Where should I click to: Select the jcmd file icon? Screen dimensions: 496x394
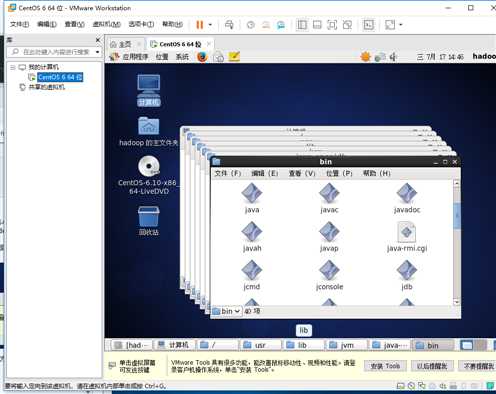click(x=252, y=275)
